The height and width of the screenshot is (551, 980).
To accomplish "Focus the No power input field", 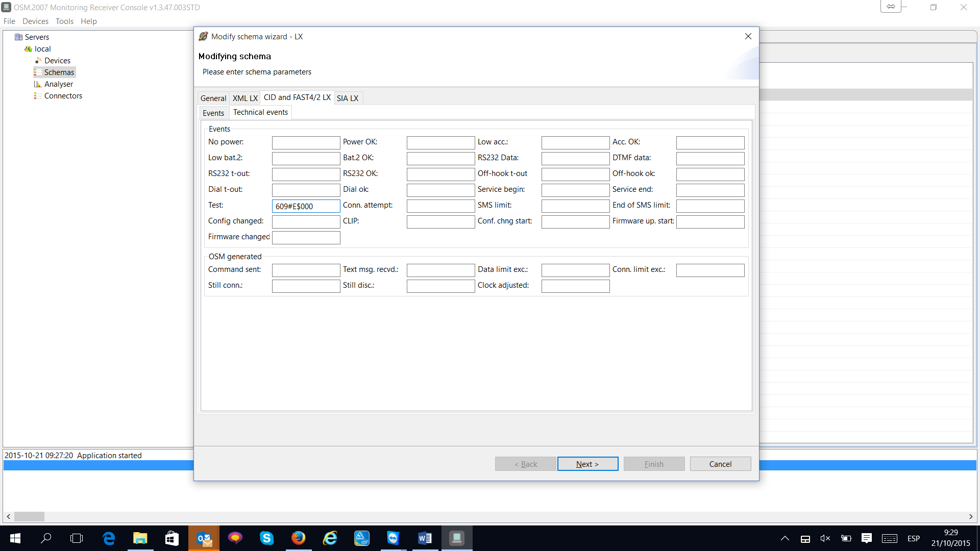I will [x=306, y=143].
